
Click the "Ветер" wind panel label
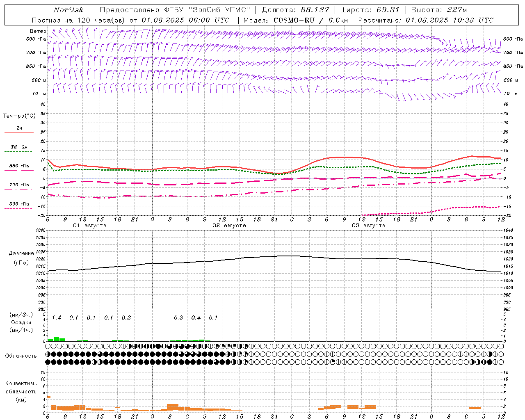[x=38, y=31]
